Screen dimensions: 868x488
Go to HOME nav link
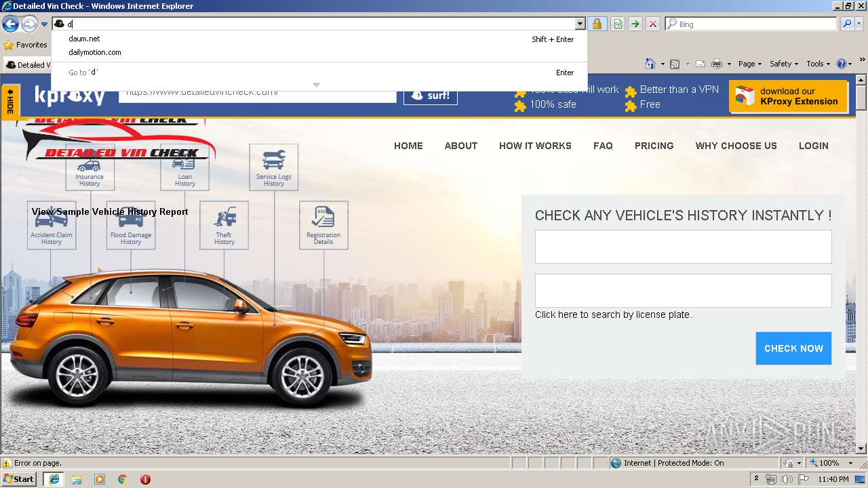tap(408, 146)
